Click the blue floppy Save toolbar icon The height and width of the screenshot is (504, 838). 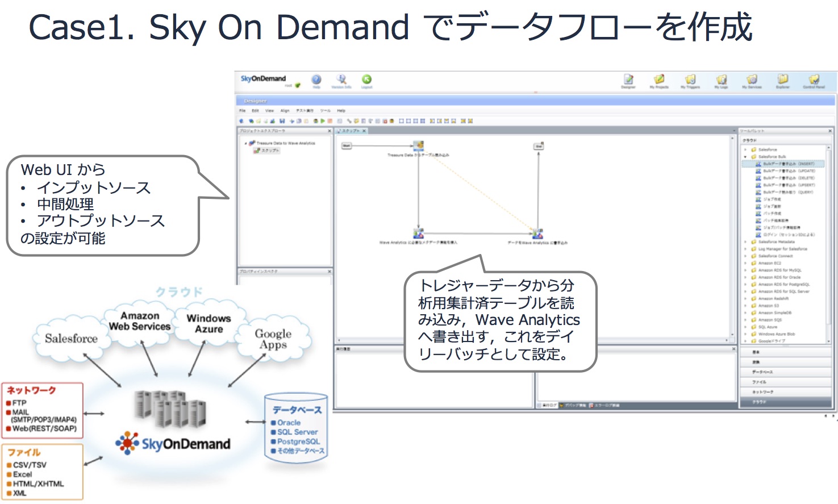(282, 121)
